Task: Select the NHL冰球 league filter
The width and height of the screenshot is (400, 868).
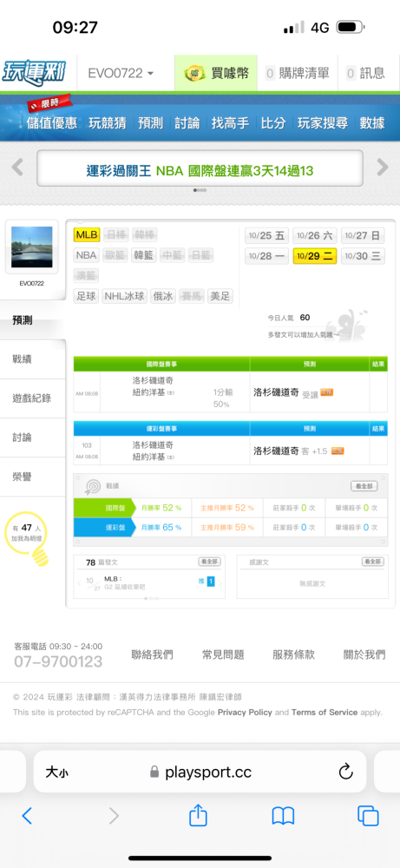Action: coord(125,296)
